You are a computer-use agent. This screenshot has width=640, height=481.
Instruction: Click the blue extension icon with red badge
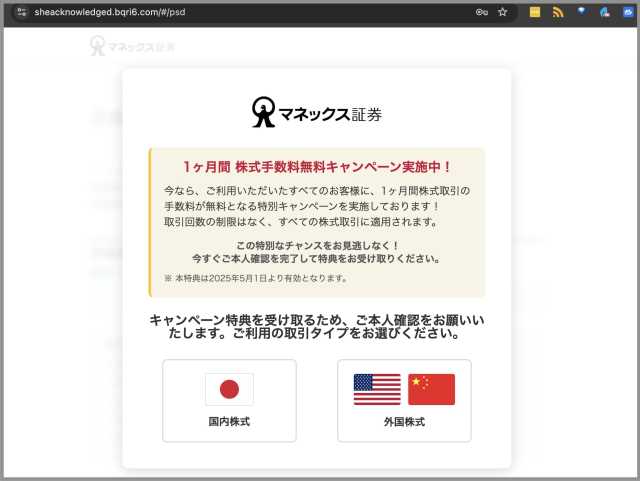click(605, 12)
